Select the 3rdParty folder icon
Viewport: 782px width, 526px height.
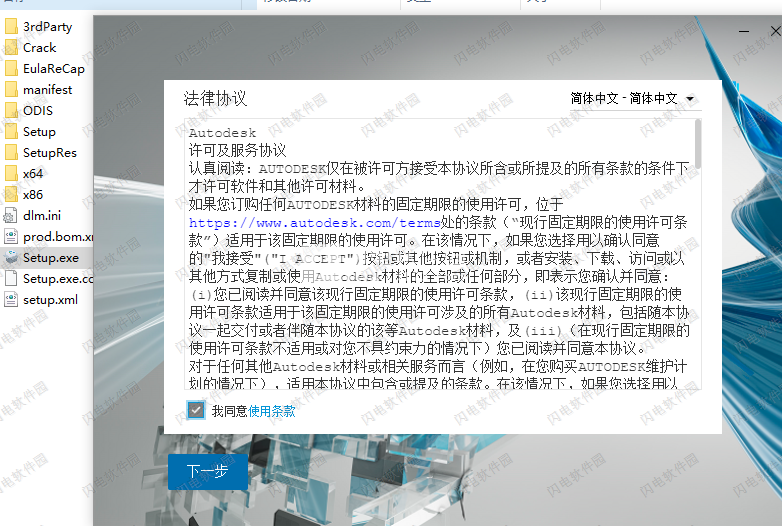(x=10, y=26)
